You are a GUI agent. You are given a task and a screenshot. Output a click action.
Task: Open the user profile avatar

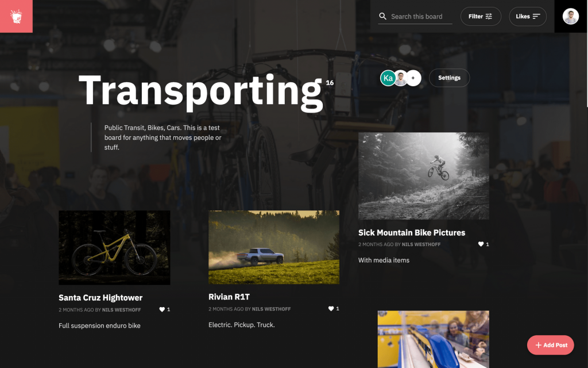click(x=570, y=16)
